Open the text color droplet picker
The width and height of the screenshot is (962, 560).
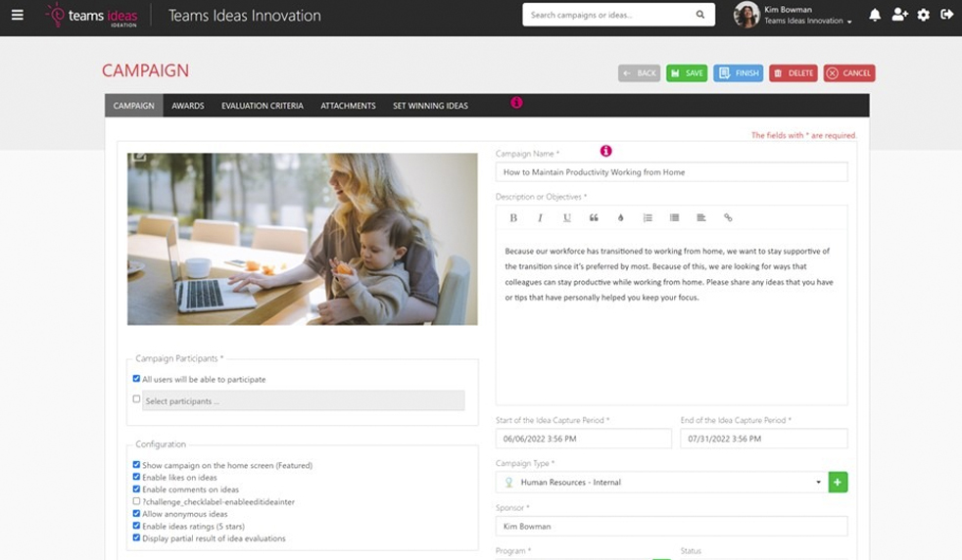[620, 217]
